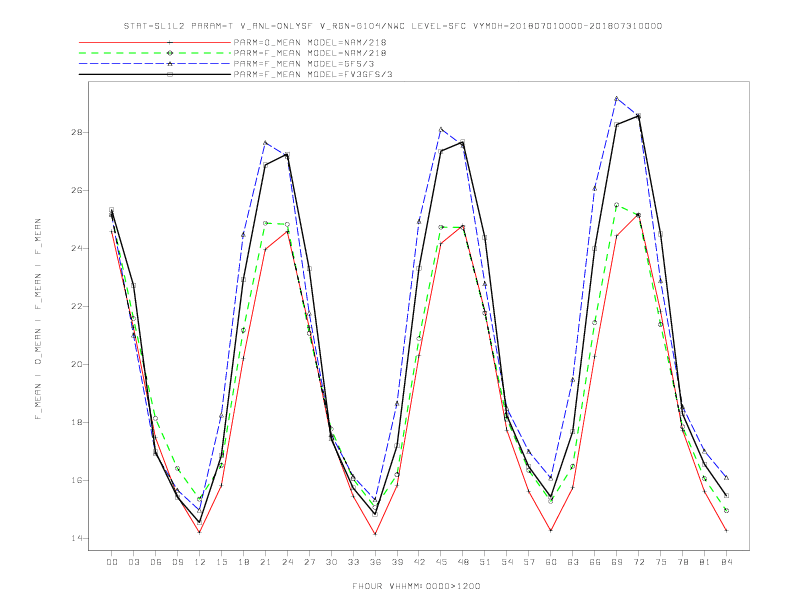Viewport: 792px width, 612px height.
Task: Click x-axis forecast hour 69
Action: pyautogui.click(x=617, y=562)
